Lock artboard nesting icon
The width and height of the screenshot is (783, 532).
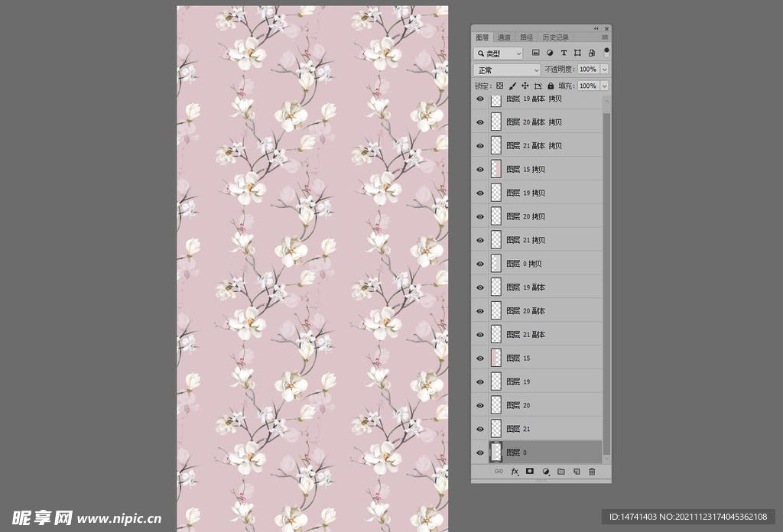538,86
